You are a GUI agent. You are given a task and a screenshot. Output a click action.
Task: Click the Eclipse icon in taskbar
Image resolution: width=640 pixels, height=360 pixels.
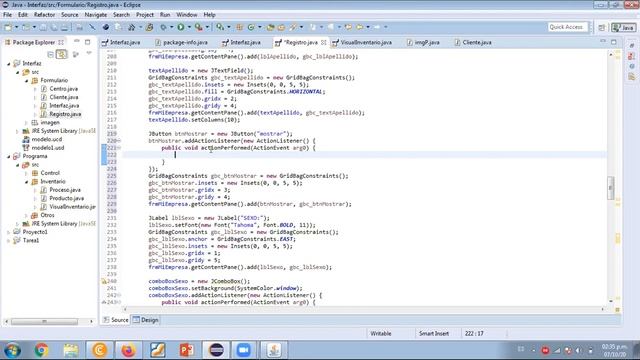pos(216,350)
